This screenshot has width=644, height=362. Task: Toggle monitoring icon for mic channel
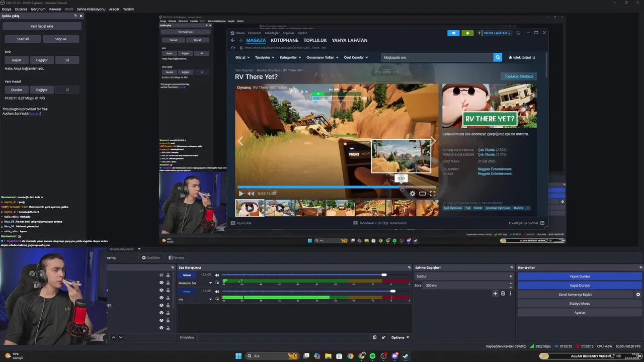click(x=217, y=299)
